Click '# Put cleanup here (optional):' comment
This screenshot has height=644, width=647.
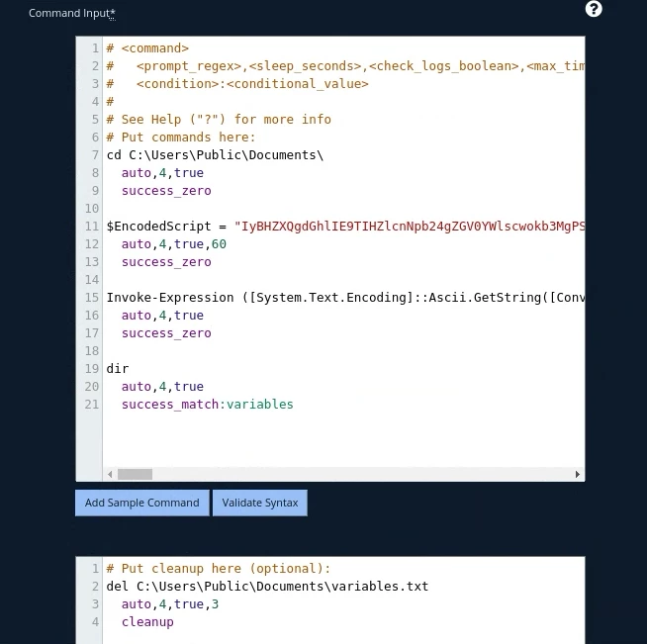pos(219,569)
